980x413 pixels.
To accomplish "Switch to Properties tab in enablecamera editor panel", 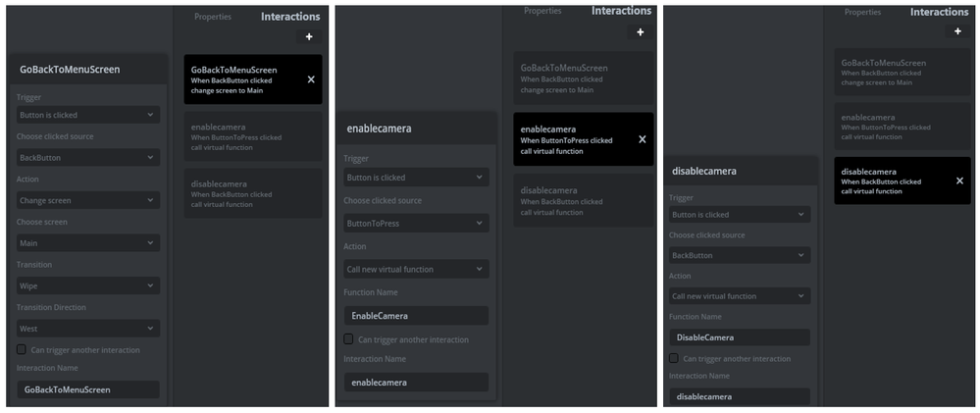I will pyautogui.click(x=542, y=11).
